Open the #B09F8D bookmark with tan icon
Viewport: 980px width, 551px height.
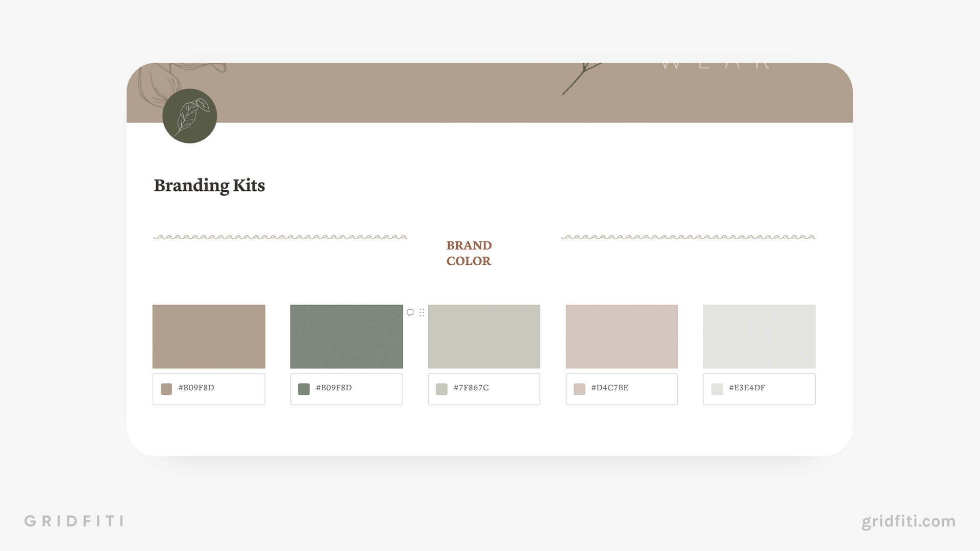(x=209, y=389)
